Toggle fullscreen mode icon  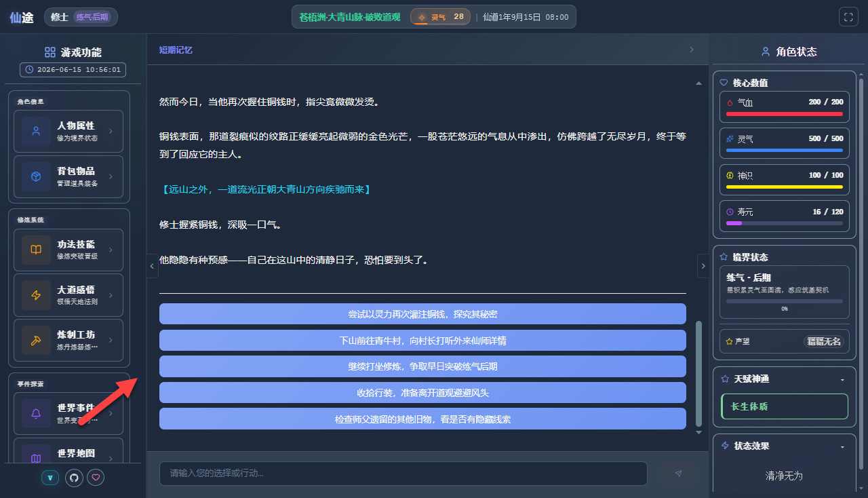[848, 17]
